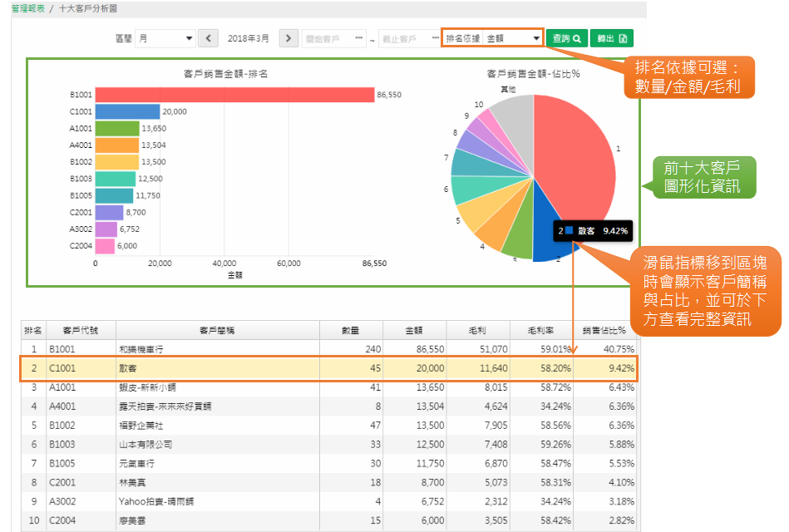Click the previous month arrow button
This screenshot has height=532, width=789.
point(209,38)
